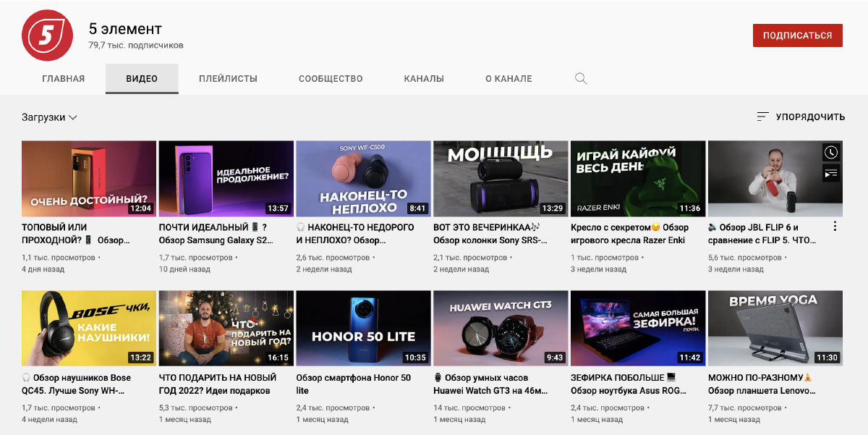Open title ПОЧТИ ИДЕАЛЬНЫЙ? Обзор Samsung Galaxy
Screen dimensions: 868x435
tap(217, 234)
